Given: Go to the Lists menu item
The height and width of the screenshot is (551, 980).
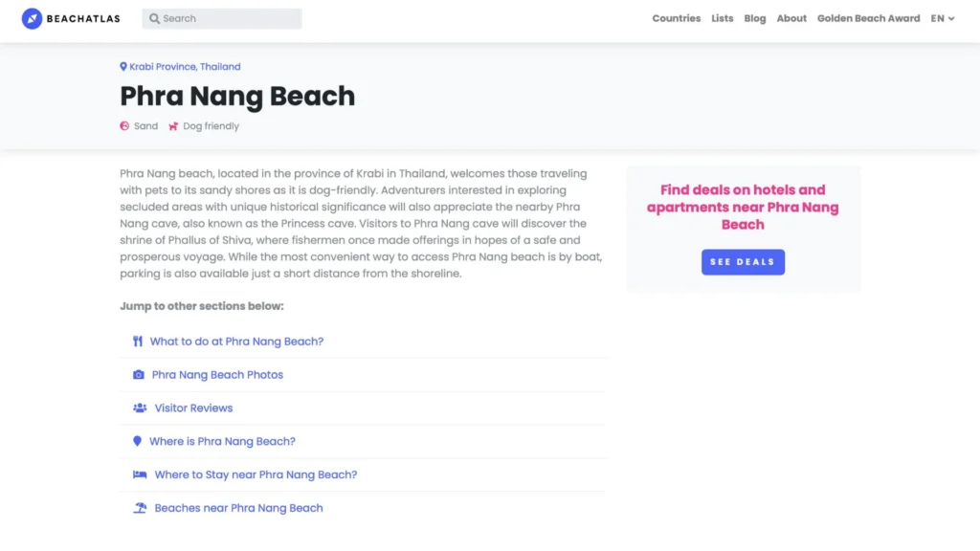Looking at the screenshot, I should coord(723,18).
